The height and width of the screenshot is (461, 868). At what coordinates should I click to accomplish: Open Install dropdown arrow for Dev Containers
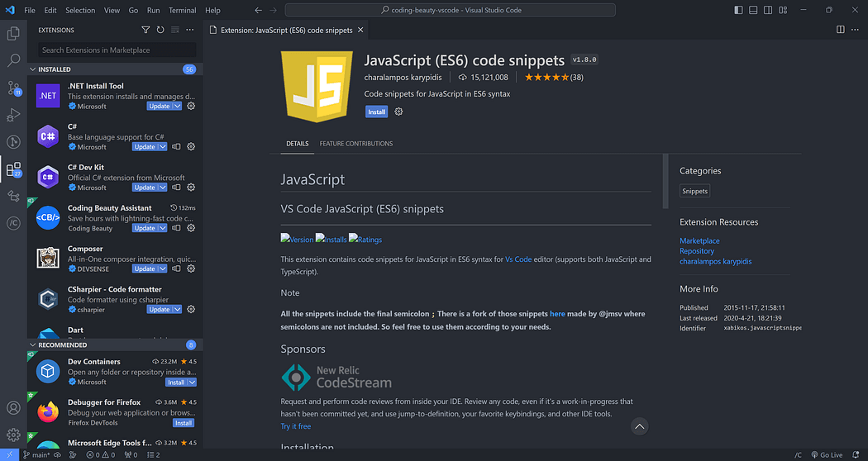192,383
